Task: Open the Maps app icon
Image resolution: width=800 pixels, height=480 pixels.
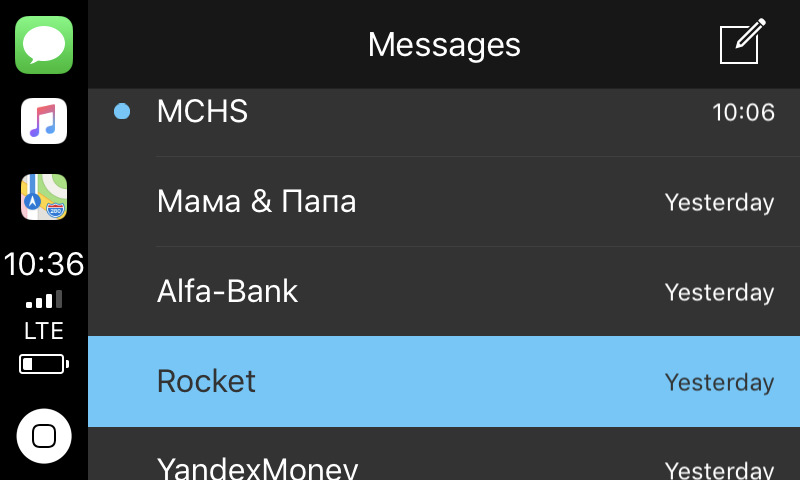Action: [44, 197]
